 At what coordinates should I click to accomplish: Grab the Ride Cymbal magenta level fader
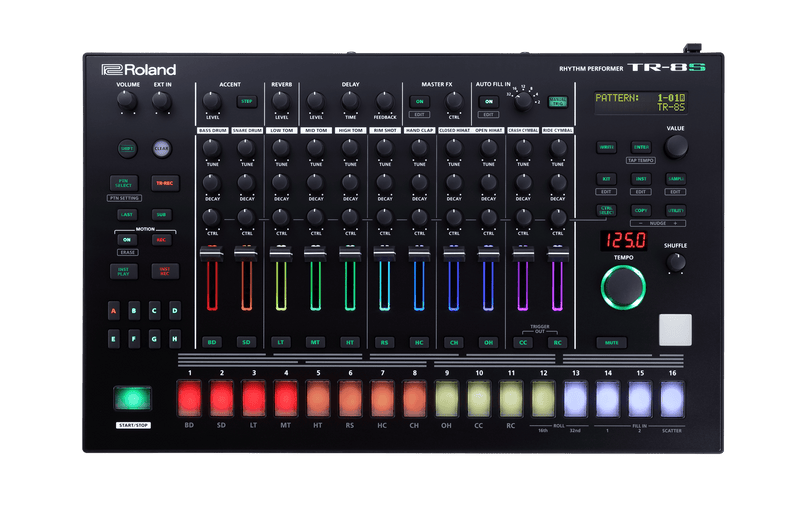[x=558, y=254]
